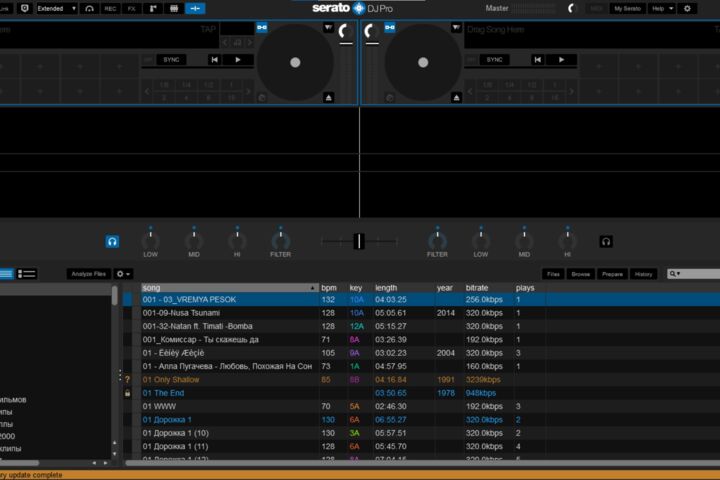
Task: Select track 01 Only Shallow
Action: 171,380
